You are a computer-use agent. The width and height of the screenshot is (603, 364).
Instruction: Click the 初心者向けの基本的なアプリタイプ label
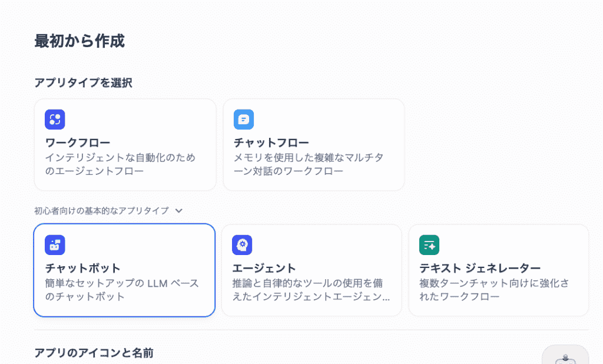[101, 210]
